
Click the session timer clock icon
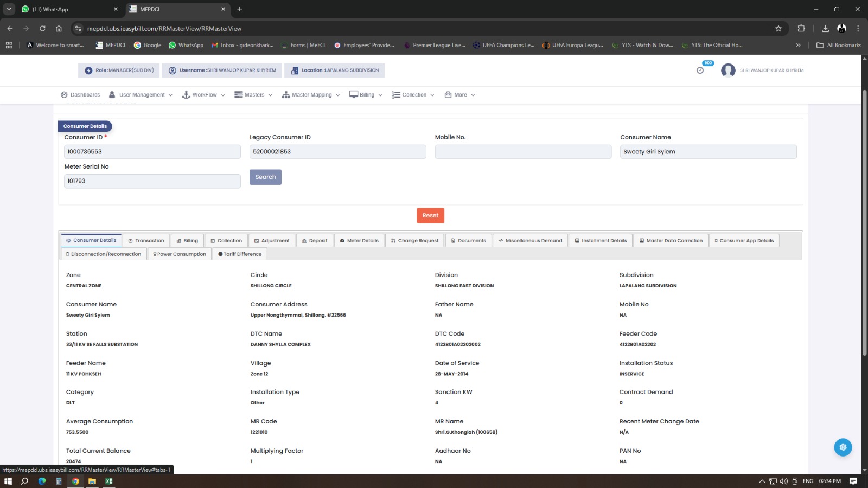point(700,70)
